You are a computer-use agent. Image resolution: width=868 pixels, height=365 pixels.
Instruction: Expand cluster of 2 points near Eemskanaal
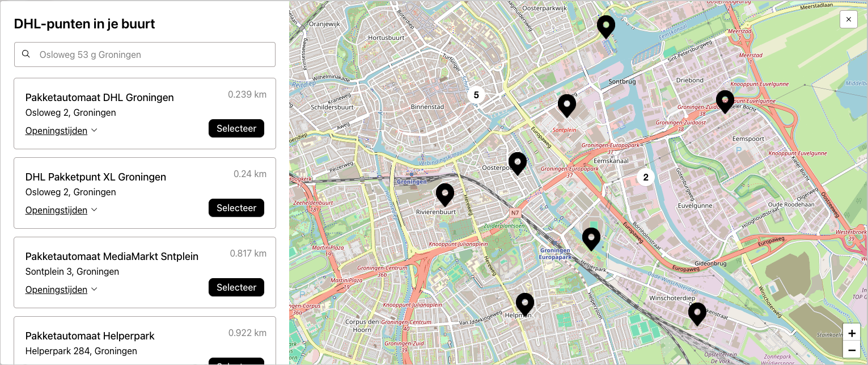coord(645,177)
